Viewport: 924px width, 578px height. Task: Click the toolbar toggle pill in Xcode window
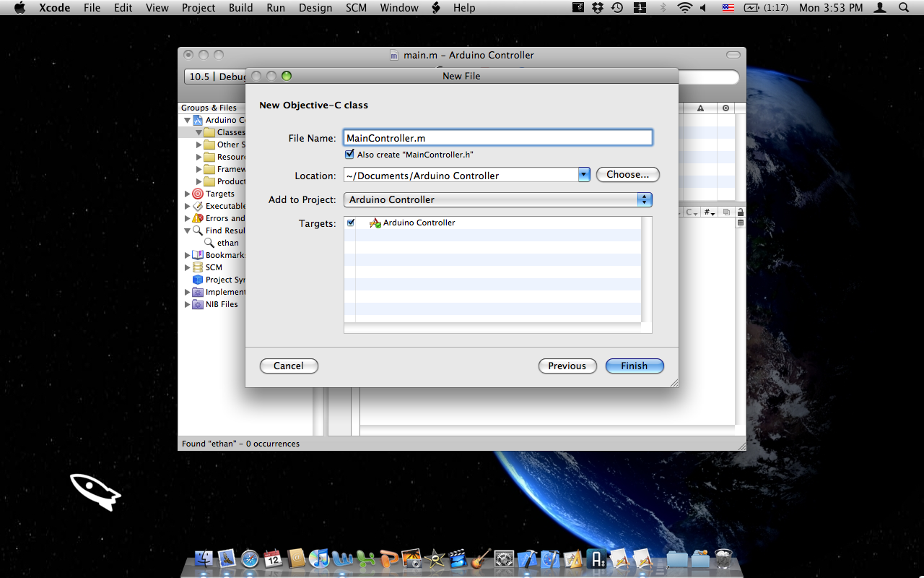(x=733, y=55)
